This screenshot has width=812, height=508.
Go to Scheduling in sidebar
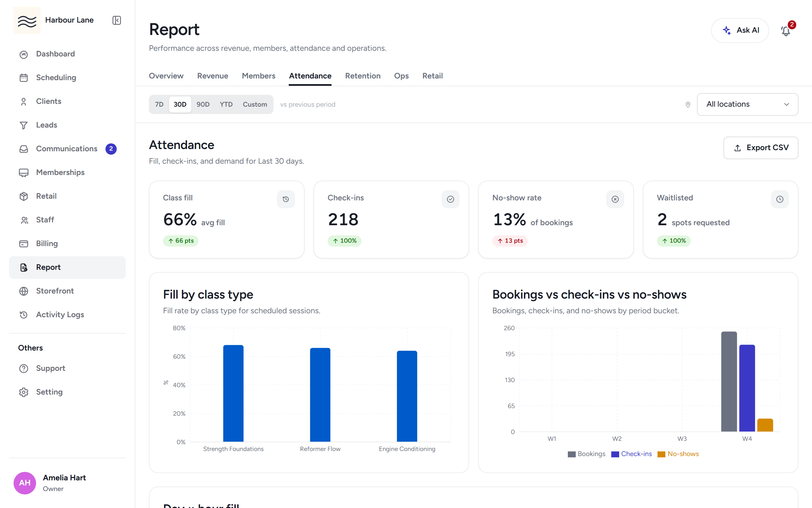pyautogui.click(x=67, y=78)
